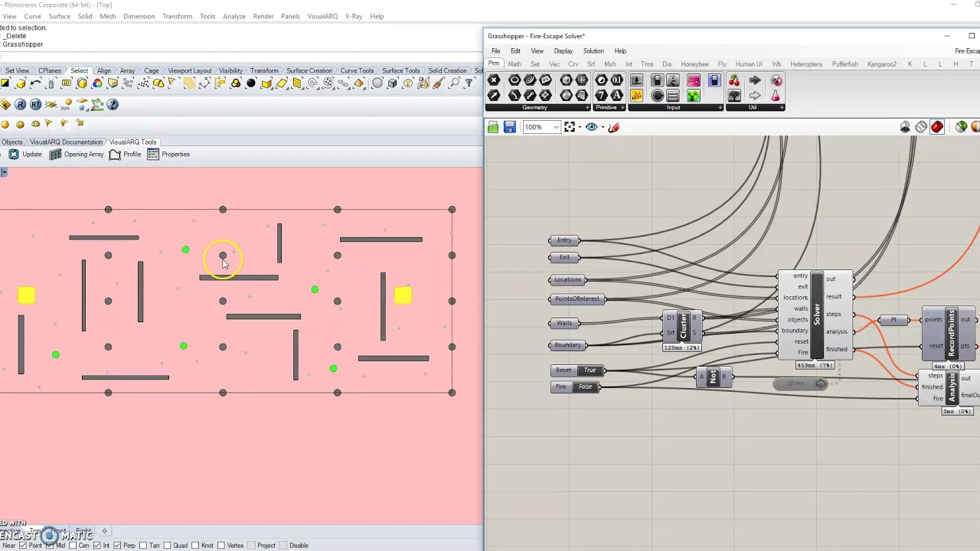Select the wireframe preview mode icon
The width and height of the screenshot is (980, 551).
click(x=921, y=127)
